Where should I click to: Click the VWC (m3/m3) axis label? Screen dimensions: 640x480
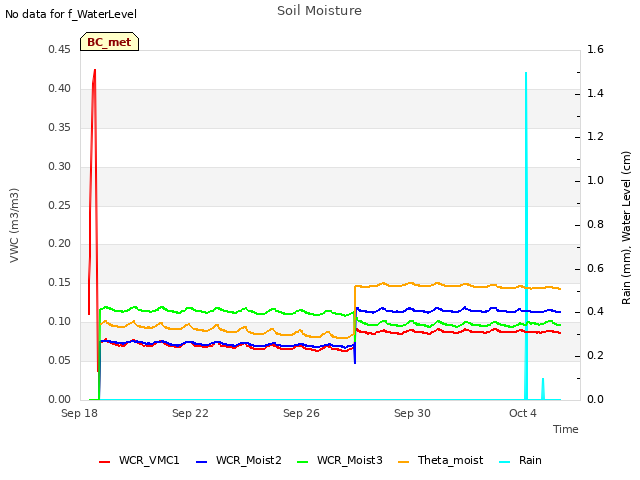coord(14,225)
